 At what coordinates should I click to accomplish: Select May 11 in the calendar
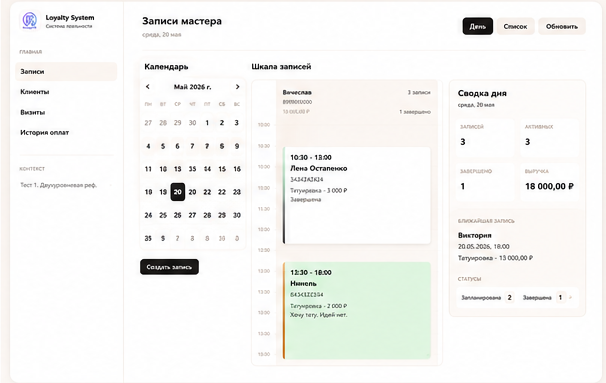click(x=148, y=169)
